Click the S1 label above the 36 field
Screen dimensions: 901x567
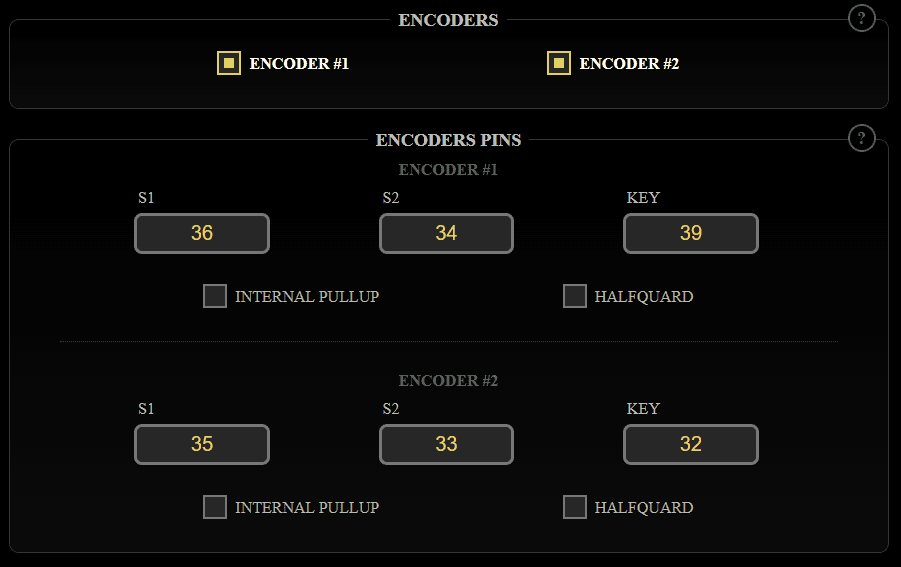[x=146, y=198]
